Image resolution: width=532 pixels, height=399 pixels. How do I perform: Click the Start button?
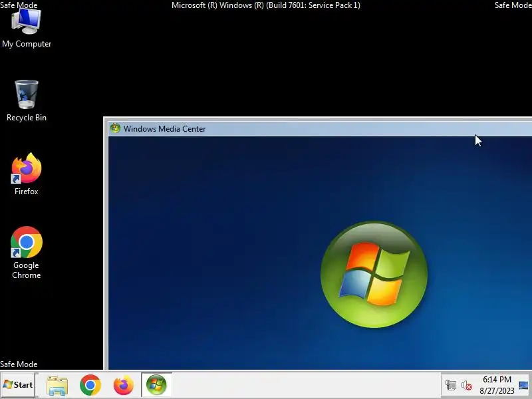pos(18,385)
